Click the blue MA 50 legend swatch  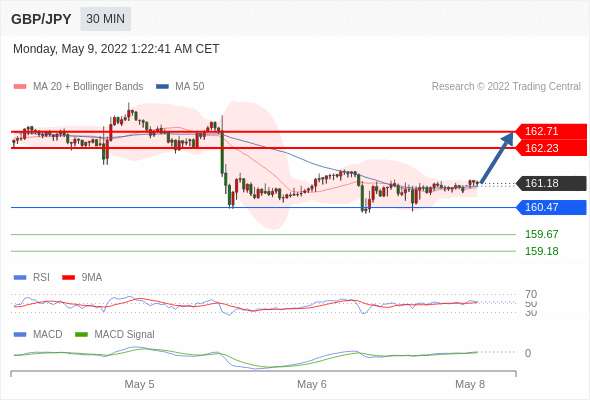tap(162, 87)
